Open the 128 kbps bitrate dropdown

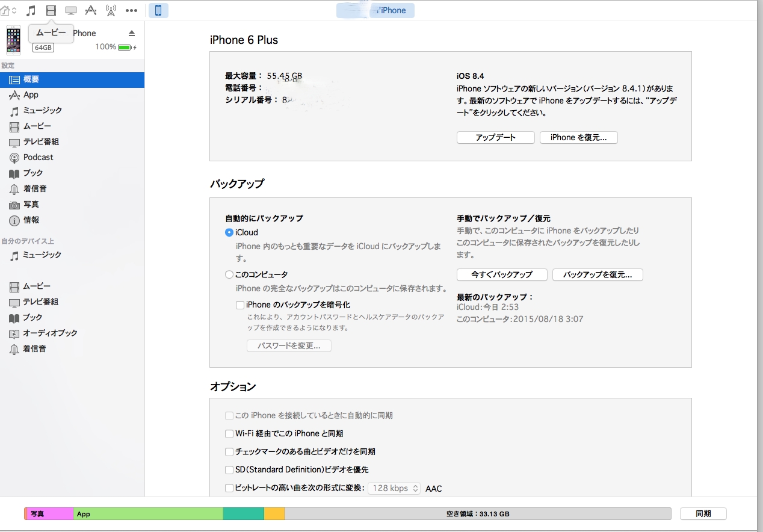tap(394, 488)
